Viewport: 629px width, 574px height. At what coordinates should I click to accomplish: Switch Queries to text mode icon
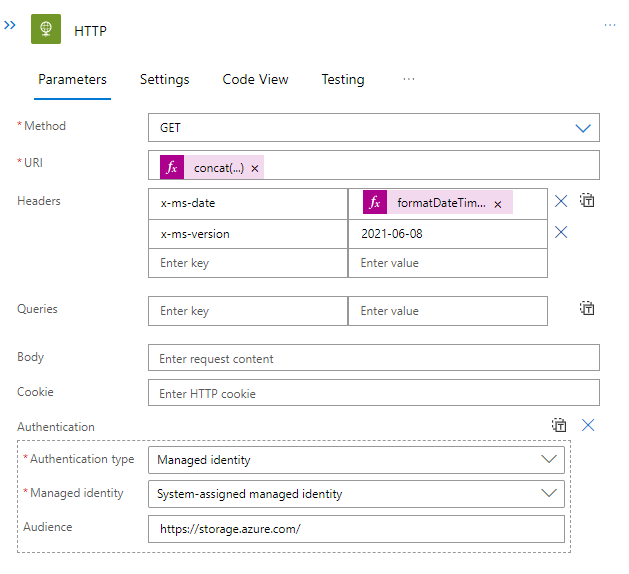point(588,309)
